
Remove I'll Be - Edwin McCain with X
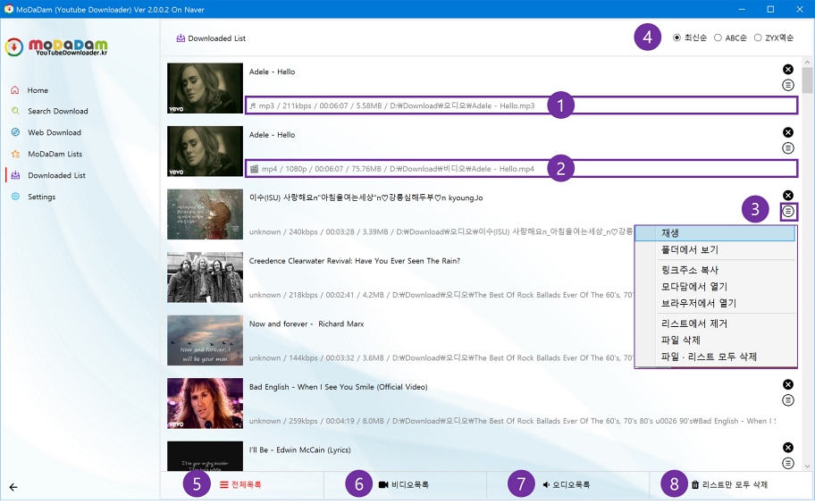(x=788, y=448)
